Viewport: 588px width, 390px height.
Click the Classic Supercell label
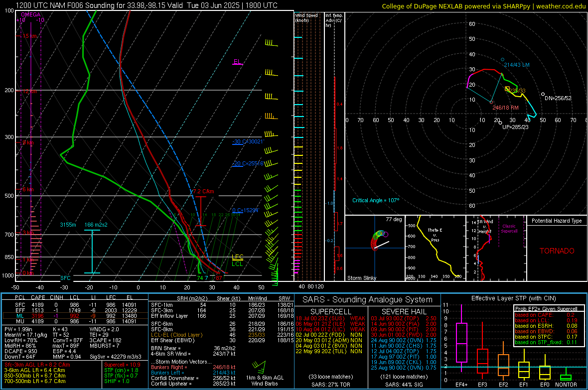click(x=509, y=229)
